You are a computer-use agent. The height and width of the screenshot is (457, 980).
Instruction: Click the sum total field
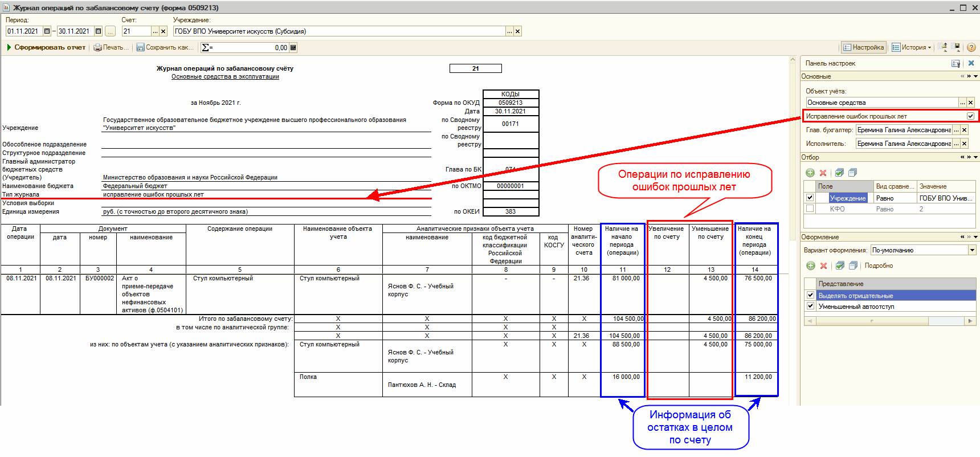[246, 48]
